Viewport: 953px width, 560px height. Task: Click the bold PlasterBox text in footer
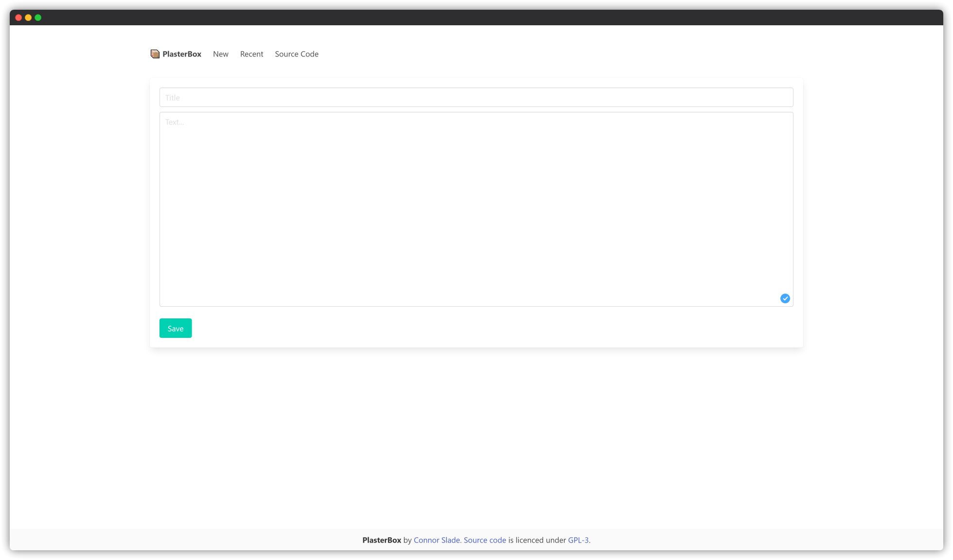tap(382, 540)
